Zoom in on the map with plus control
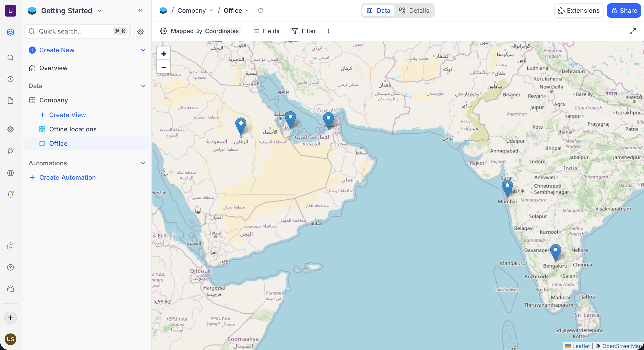This screenshot has width=644, height=350. click(163, 54)
